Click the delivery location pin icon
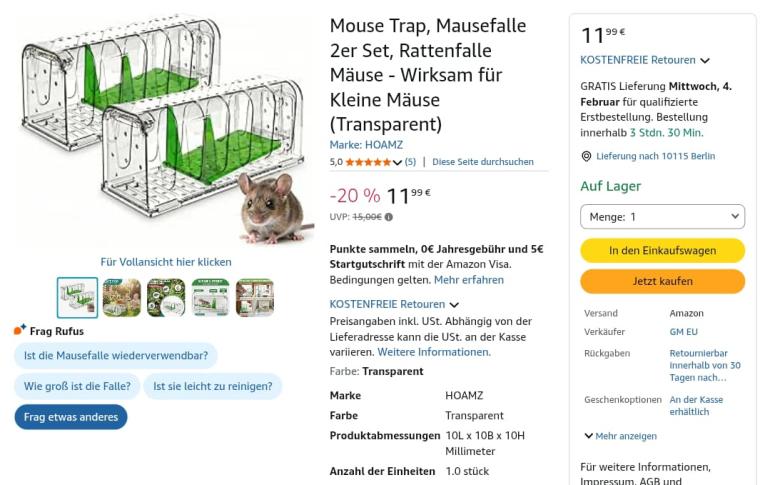 [586, 156]
